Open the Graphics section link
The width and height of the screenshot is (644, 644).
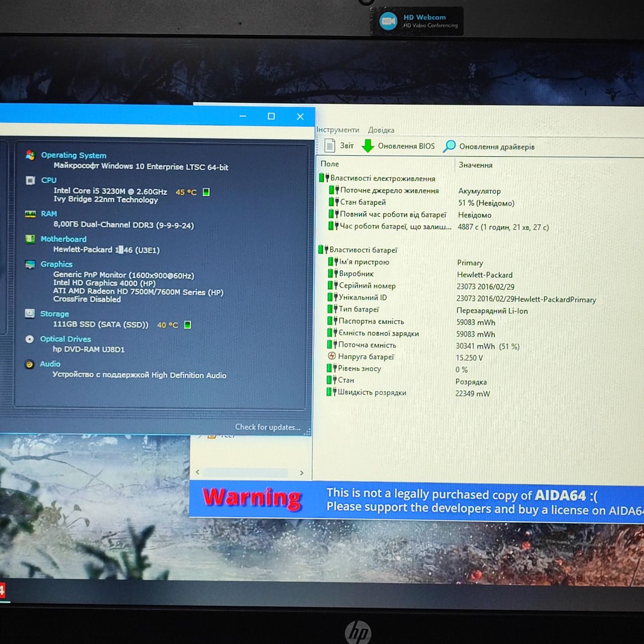(x=56, y=264)
